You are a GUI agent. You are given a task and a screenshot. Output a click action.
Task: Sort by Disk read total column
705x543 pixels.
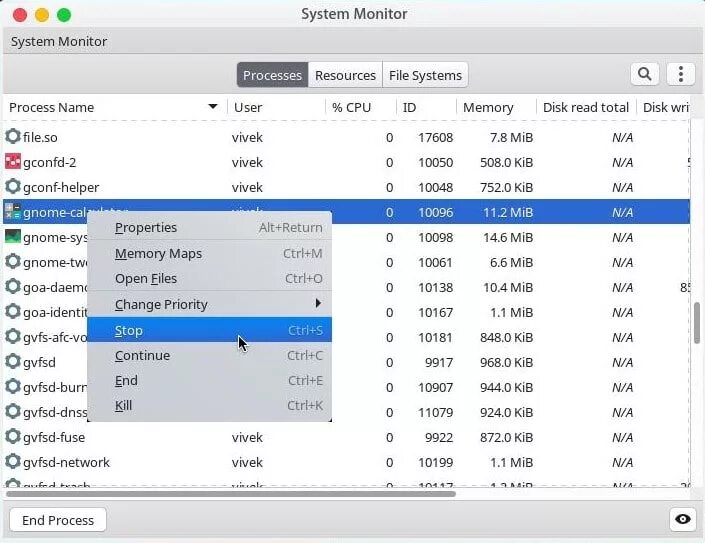[586, 107]
